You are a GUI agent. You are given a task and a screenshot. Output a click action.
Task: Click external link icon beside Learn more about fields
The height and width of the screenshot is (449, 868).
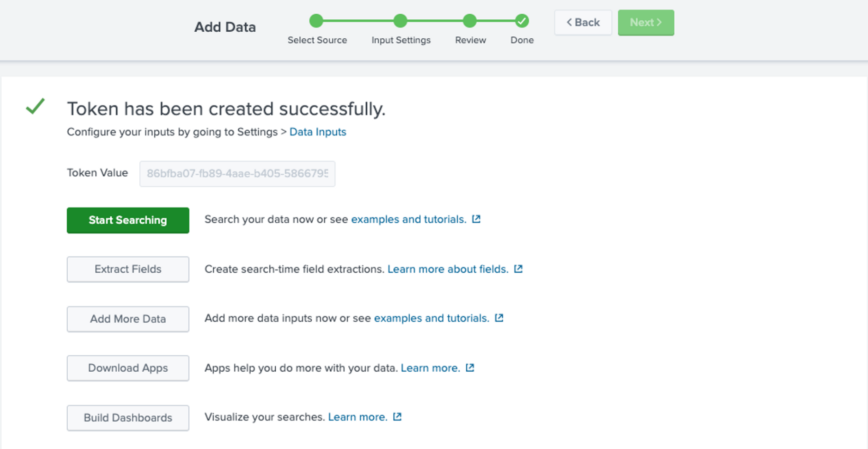pyautogui.click(x=518, y=269)
